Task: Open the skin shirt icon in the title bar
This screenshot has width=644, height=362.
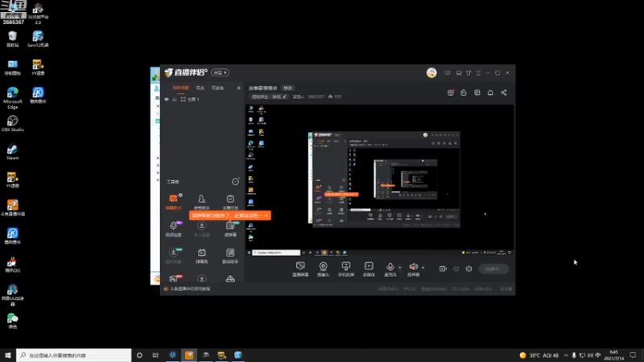Action: click(x=469, y=72)
